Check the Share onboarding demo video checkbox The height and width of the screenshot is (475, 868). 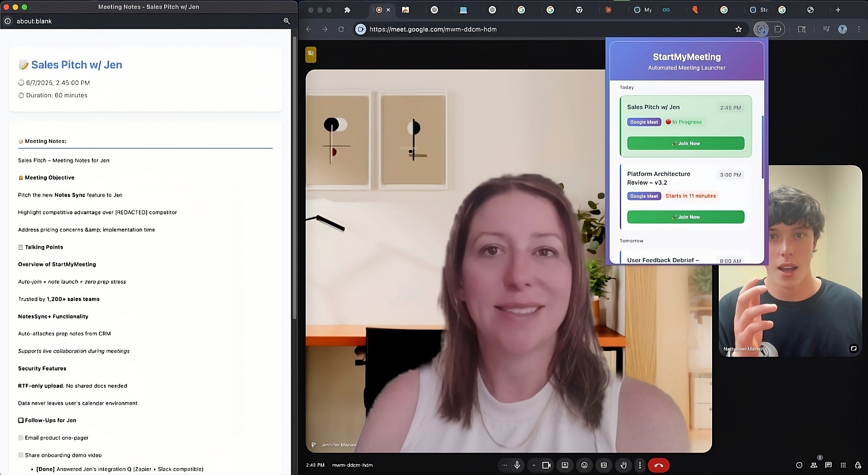pyautogui.click(x=20, y=455)
